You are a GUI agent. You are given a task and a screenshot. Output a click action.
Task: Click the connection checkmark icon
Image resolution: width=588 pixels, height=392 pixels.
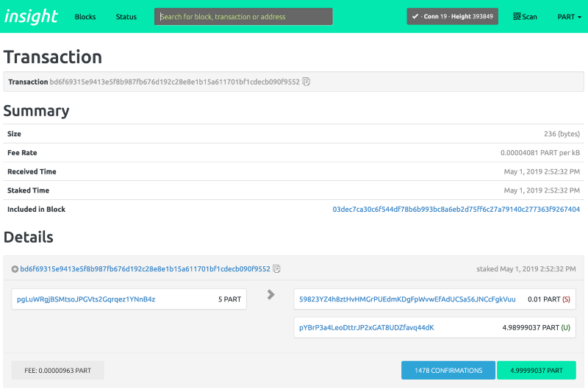pyautogui.click(x=415, y=16)
